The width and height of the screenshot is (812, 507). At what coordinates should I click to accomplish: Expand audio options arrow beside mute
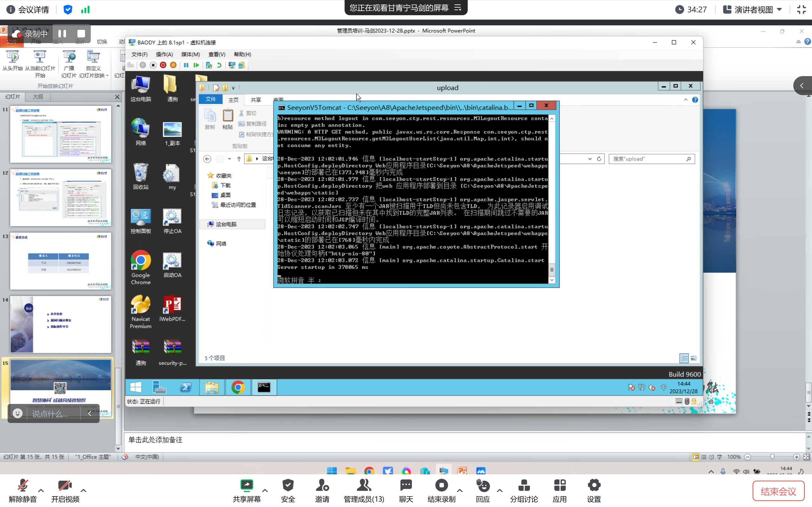[41, 491]
